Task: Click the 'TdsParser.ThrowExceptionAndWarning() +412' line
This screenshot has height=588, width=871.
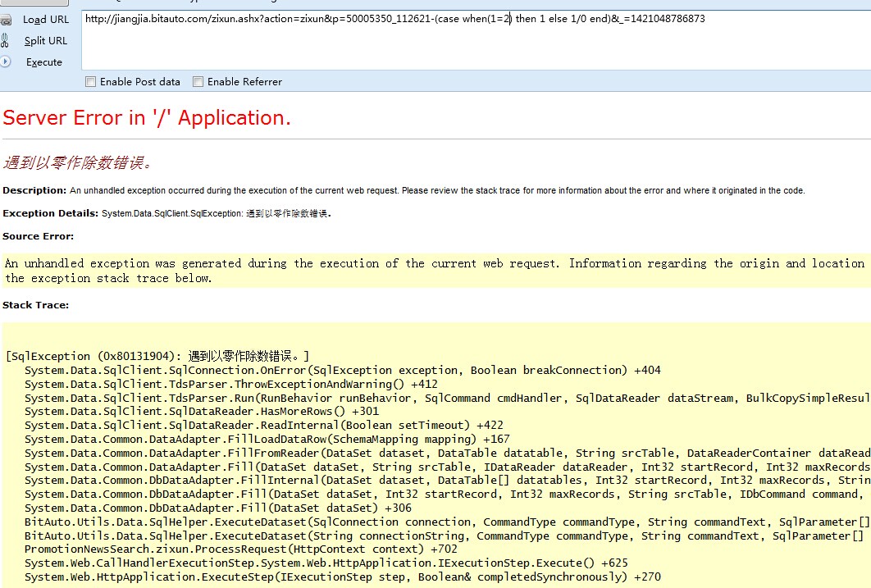Action: coord(231,385)
